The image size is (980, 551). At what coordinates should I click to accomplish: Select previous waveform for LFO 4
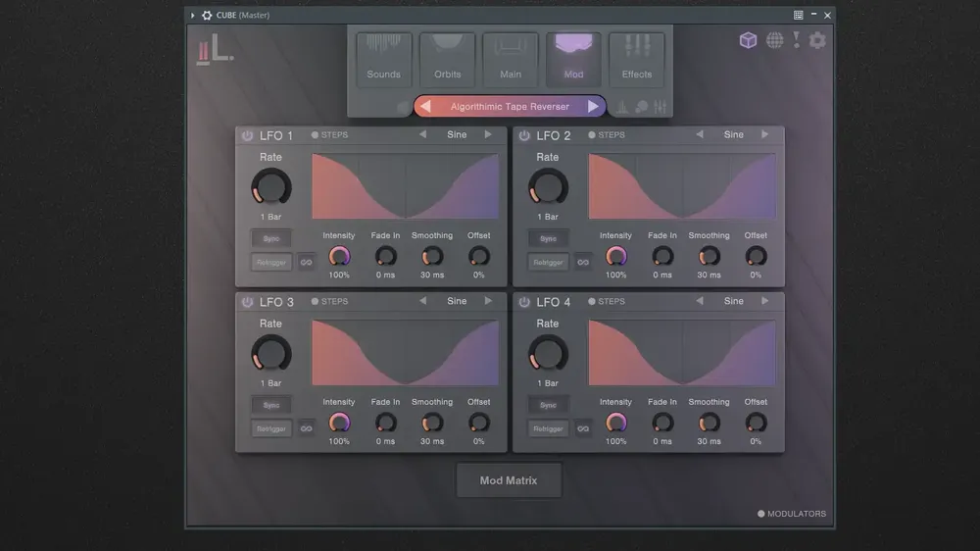(700, 301)
